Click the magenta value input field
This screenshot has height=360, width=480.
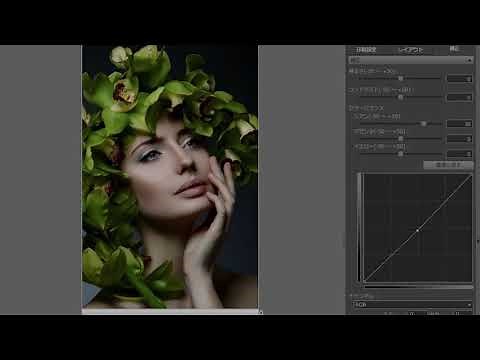click(459, 139)
